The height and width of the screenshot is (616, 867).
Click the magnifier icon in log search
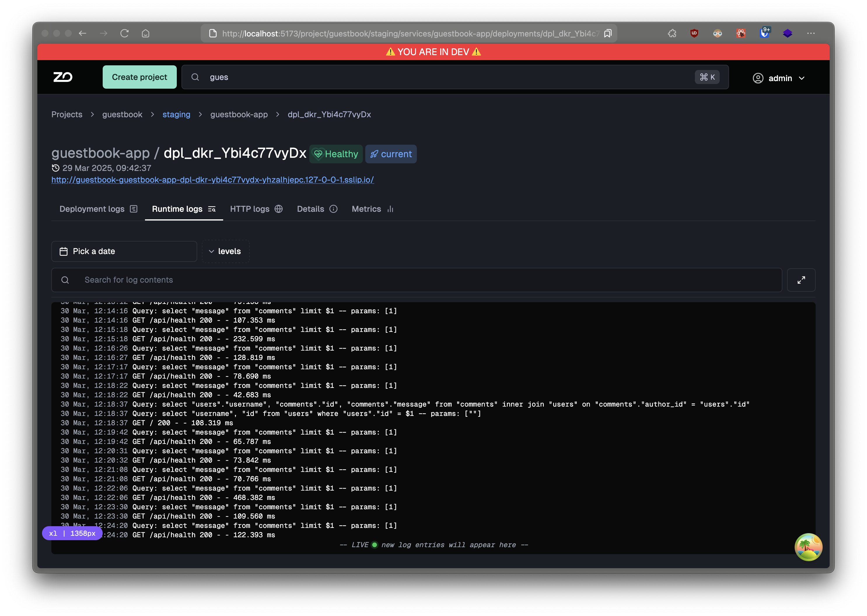(x=65, y=280)
